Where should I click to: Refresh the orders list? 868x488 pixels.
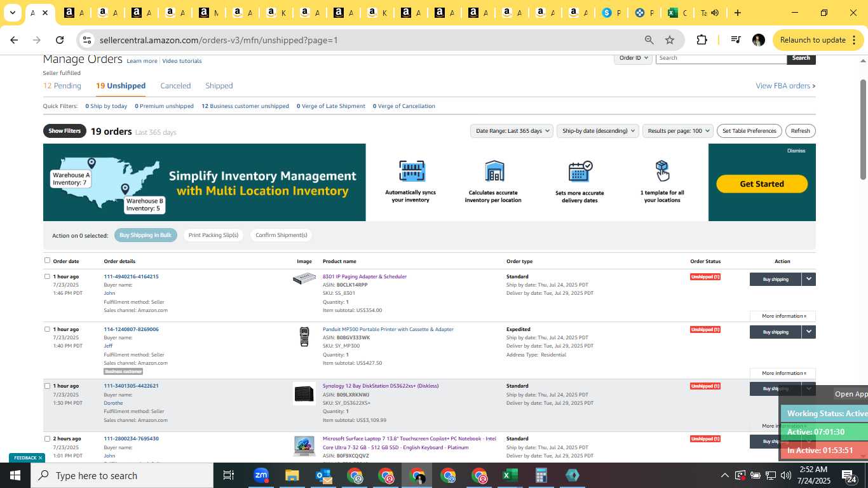point(801,131)
